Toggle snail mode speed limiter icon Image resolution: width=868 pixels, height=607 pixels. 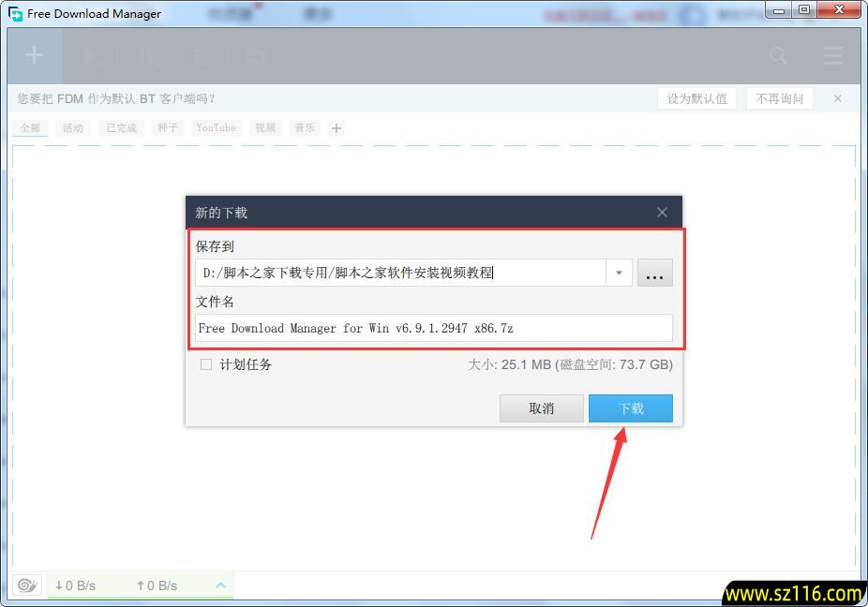coord(27,585)
